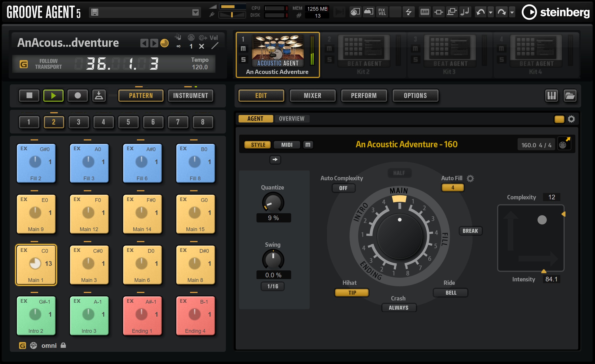595x364 pixels.
Task: Select Acoustic Agent kit slot 1 thumbnail
Action: [278, 51]
